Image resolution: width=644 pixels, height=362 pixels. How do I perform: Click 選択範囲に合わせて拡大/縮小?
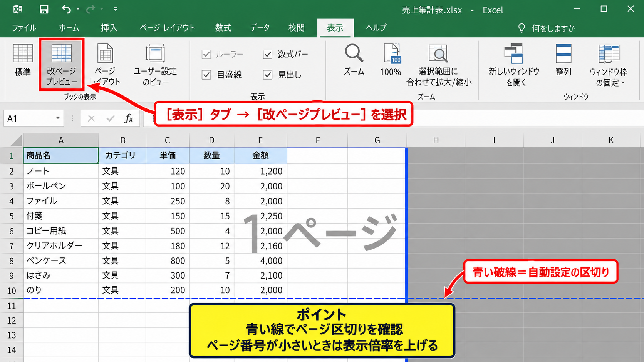[439, 64]
